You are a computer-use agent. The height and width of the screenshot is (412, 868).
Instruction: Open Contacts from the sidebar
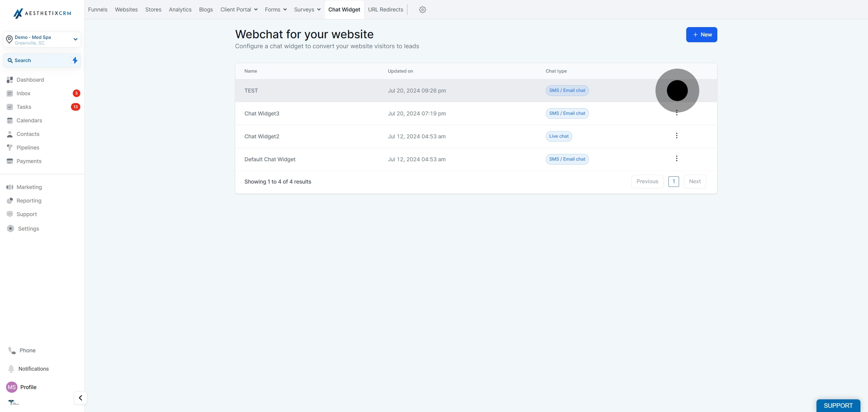28,134
